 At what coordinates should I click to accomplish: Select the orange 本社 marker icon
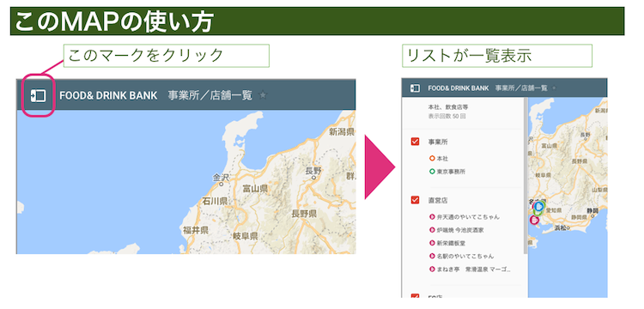432,158
